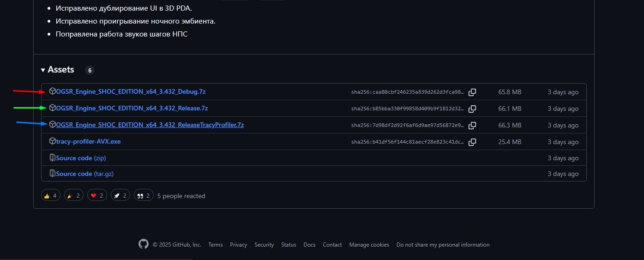Toggle the heart reaction

click(x=97, y=195)
